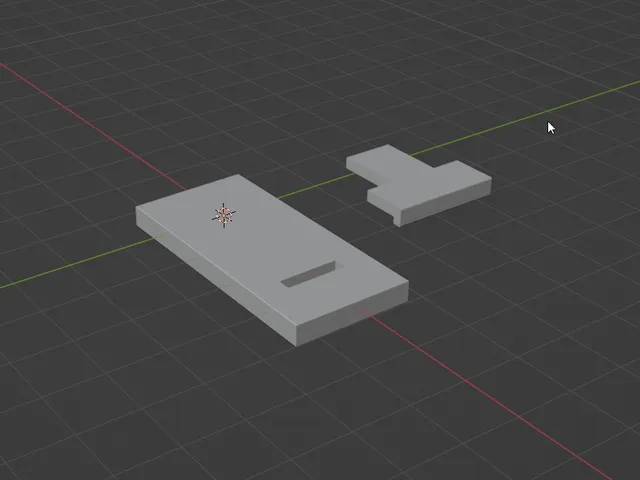Select the T-shaped mesh object
The height and width of the screenshot is (480, 640).
click(420, 184)
